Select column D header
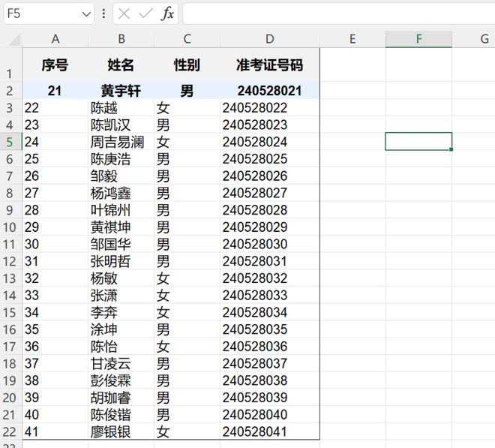The width and height of the screenshot is (495, 448). click(x=270, y=39)
